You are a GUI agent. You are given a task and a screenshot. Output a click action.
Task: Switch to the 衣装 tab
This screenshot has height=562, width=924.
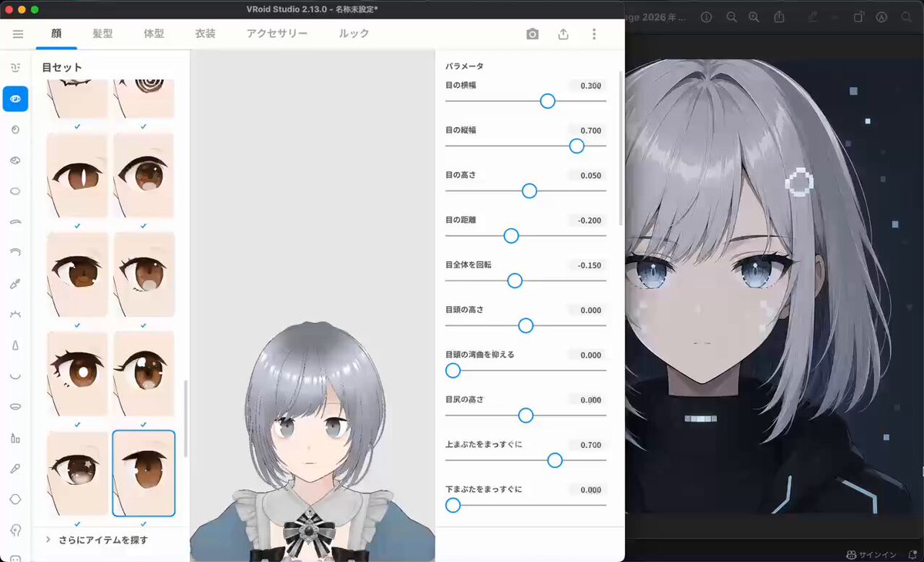coord(205,34)
